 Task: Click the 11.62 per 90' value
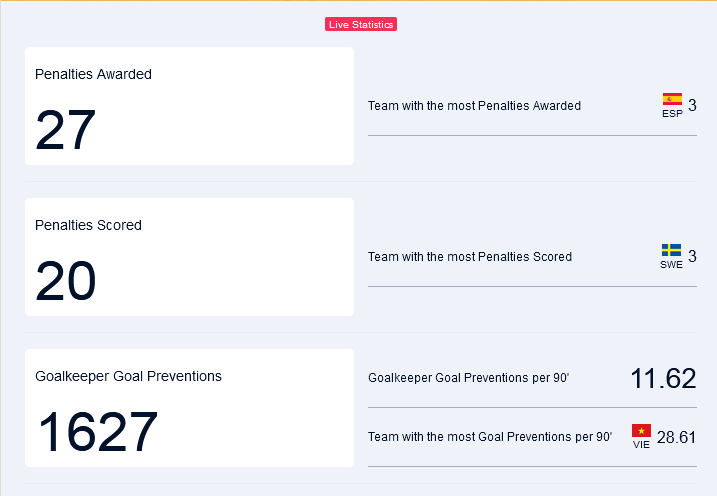click(x=663, y=379)
